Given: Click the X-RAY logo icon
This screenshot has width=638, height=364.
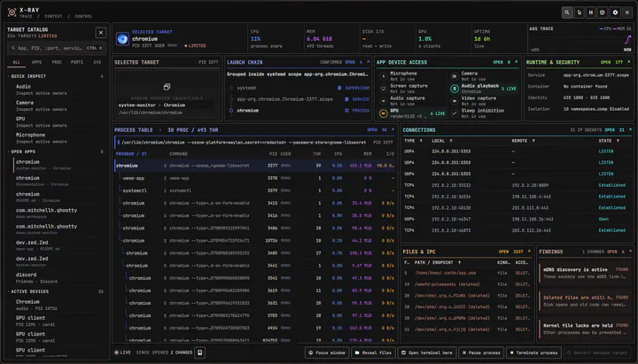Looking at the screenshot, I should click(12, 12).
